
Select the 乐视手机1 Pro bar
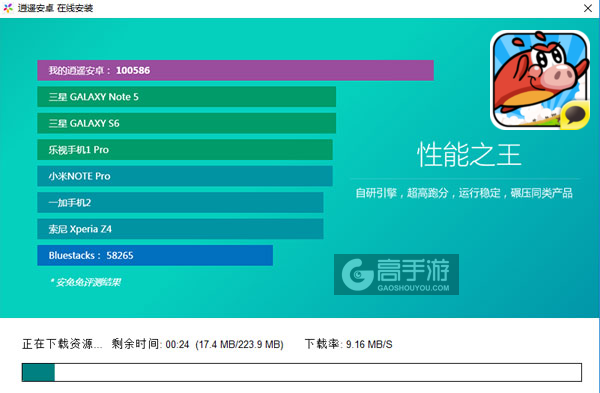[185, 150]
